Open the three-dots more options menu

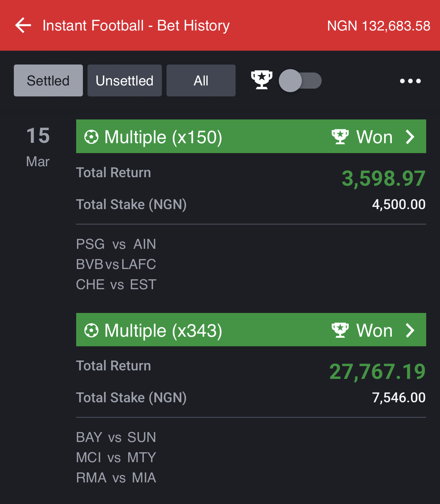[410, 81]
